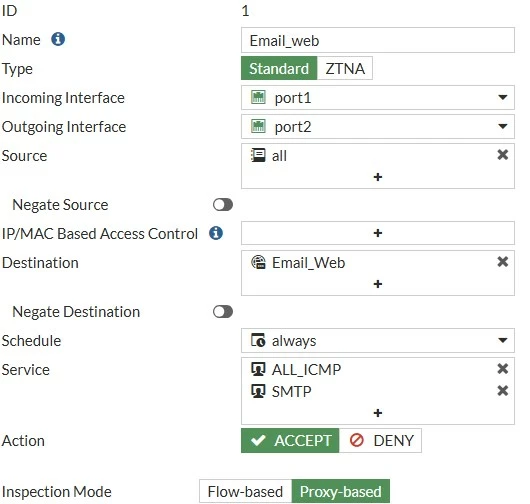Switch inspection mode to Flow-based
Viewport: 530px width, 504px height.
click(x=245, y=491)
